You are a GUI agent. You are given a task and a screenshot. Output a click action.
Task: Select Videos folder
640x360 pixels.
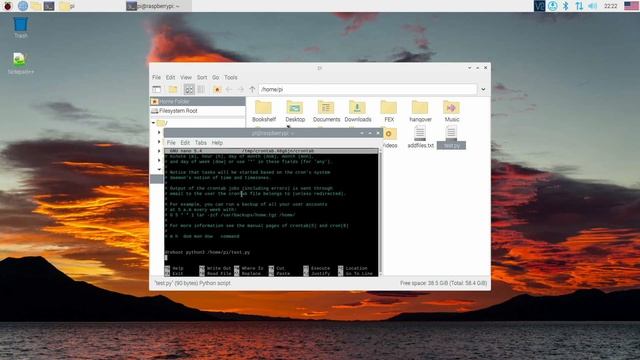pyautogui.click(x=390, y=138)
